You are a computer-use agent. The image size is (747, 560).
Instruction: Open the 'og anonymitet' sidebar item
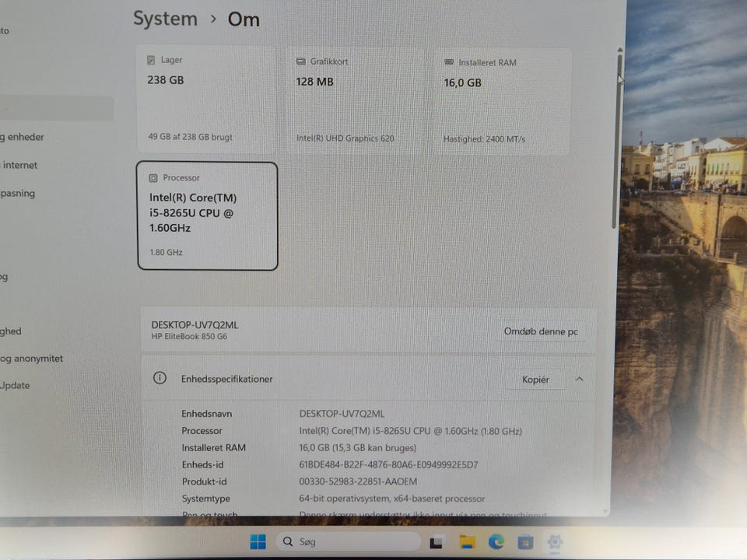coord(31,359)
